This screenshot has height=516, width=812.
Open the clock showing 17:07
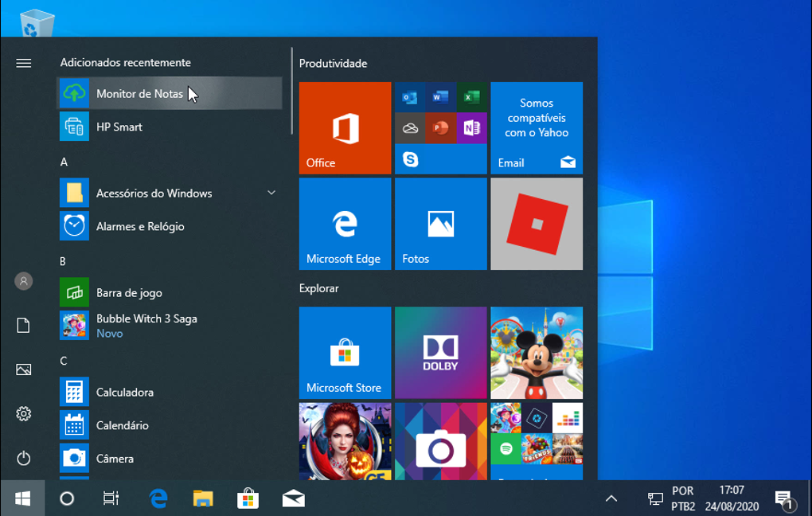[x=732, y=498]
